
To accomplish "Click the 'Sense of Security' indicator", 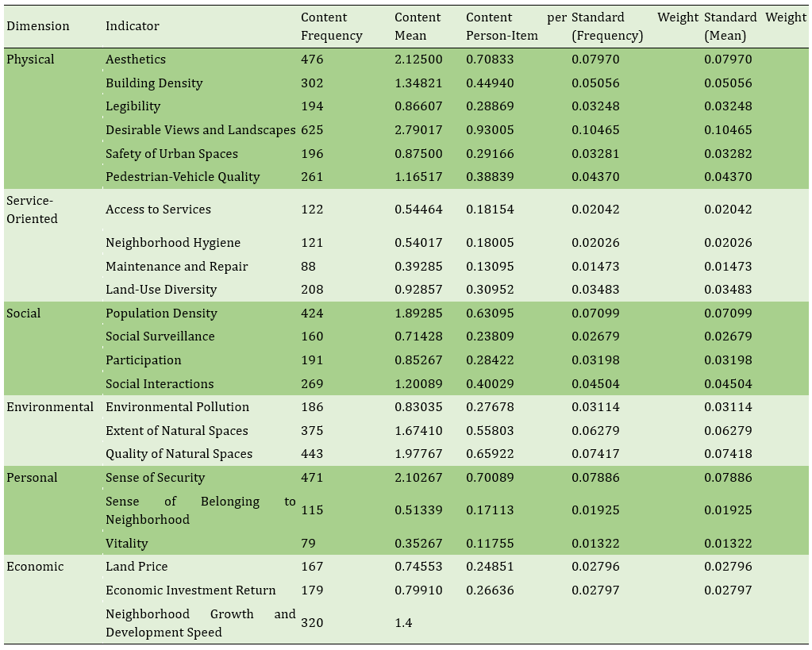I will click(x=155, y=478).
